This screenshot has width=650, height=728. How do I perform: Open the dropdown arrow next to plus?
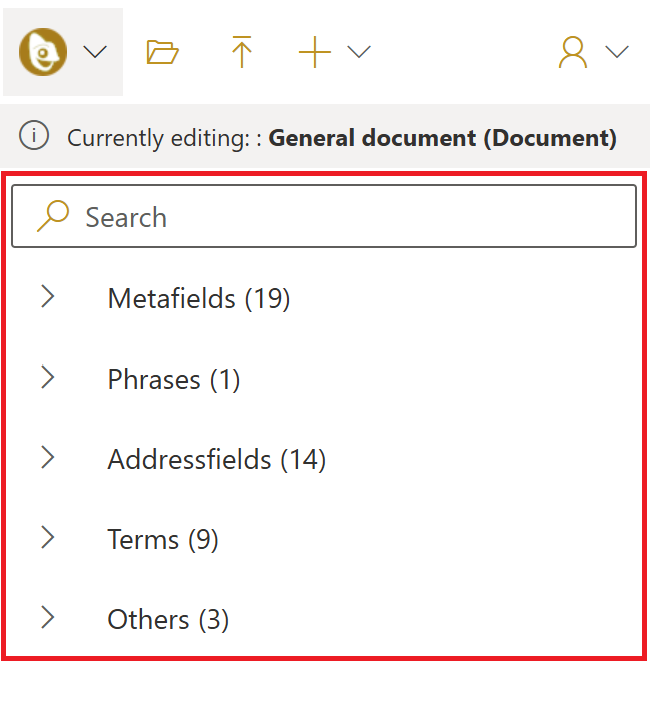pyautogui.click(x=359, y=52)
